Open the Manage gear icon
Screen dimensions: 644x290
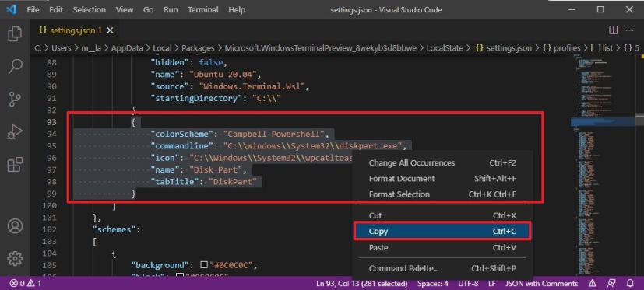[15, 258]
